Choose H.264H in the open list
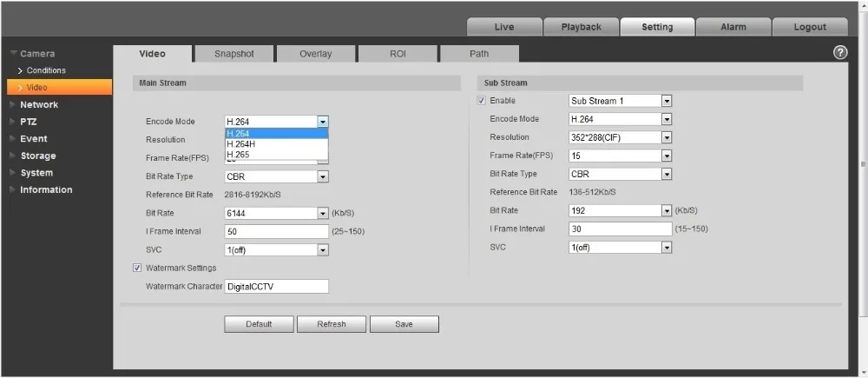The width and height of the screenshot is (868, 378). tap(276, 144)
